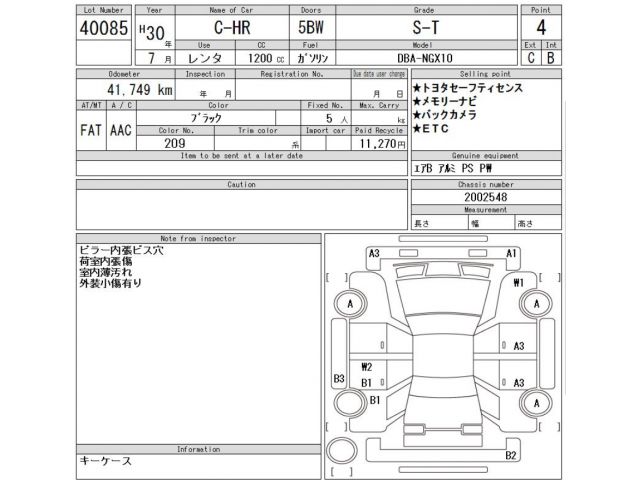
Task: Click the selling point バックカメラ
Action: click(x=444, y=115)
